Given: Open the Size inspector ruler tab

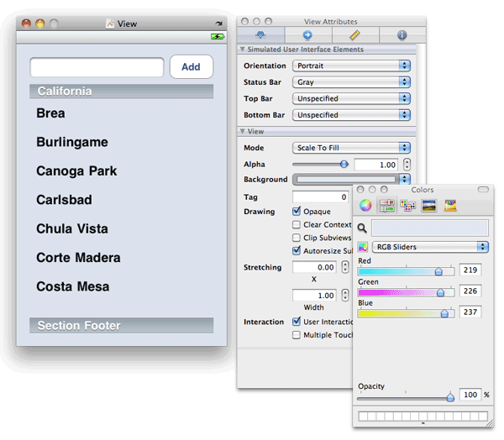Looking at the screenshot, I should [x=355, y=35].
